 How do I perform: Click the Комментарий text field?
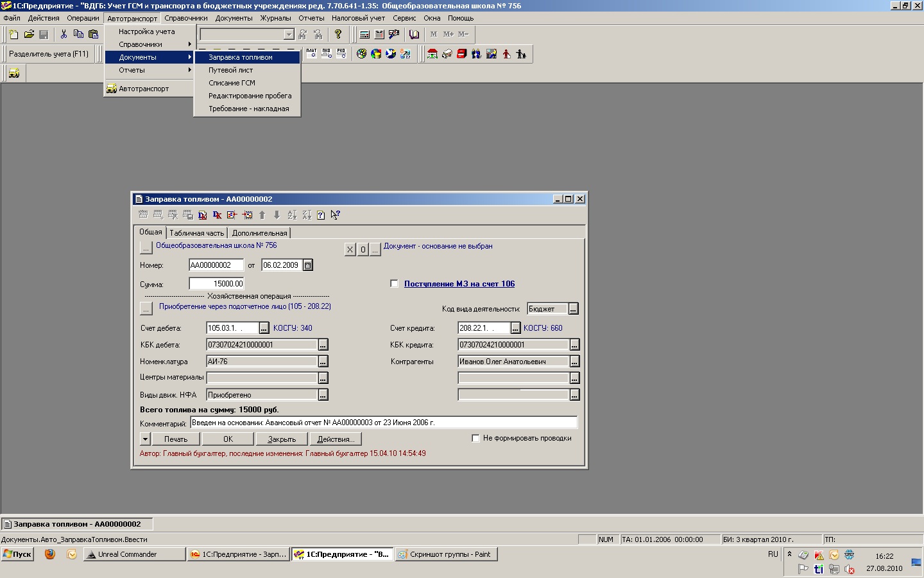point(384,423)
